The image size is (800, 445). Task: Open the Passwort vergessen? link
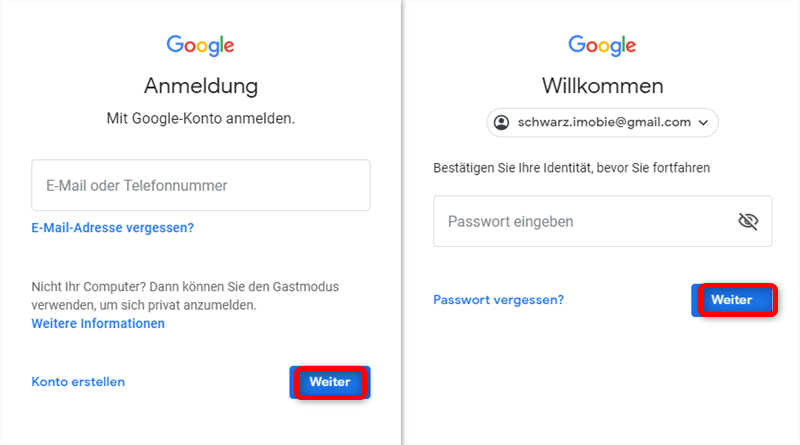click(498, 299)
